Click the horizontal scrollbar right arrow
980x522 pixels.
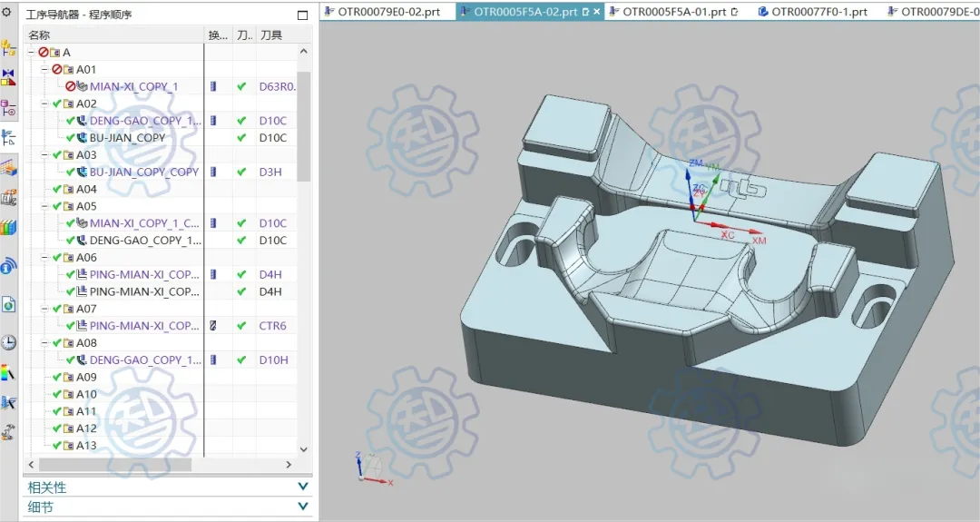tap(289, 465)
